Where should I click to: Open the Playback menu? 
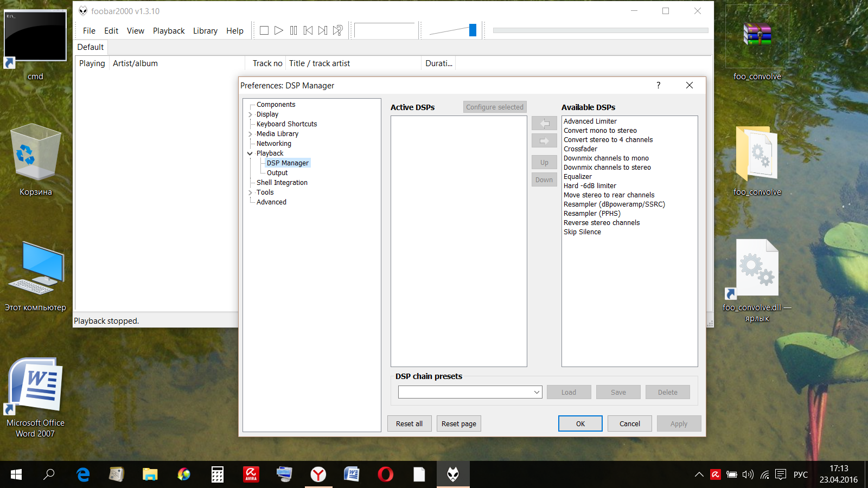[x=169, y=31]
